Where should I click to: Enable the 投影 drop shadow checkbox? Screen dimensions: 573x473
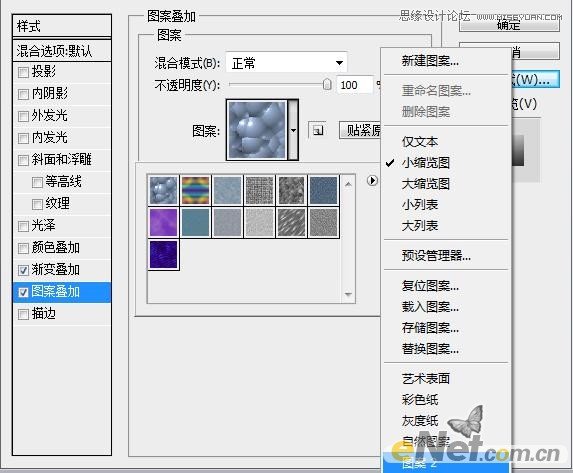coord(23,72)
